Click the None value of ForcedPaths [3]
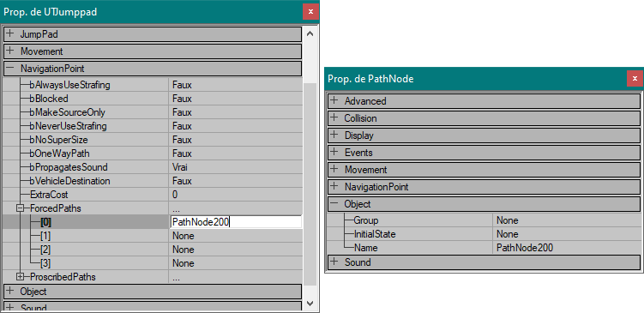 click(184, 263)
